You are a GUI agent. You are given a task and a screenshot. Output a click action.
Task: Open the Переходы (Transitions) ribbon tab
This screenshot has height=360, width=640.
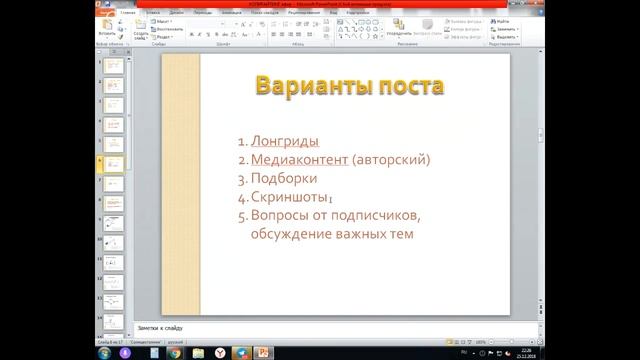[202, 13]
